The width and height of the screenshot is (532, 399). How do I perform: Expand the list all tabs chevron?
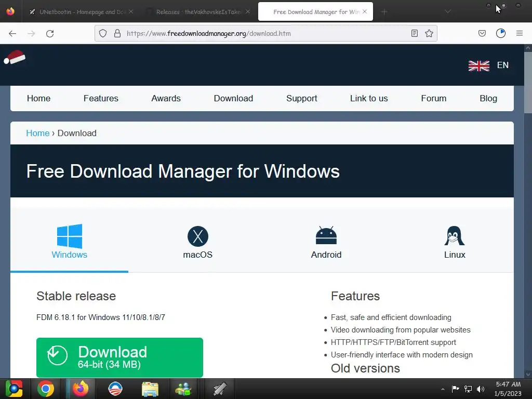[448, 12]
